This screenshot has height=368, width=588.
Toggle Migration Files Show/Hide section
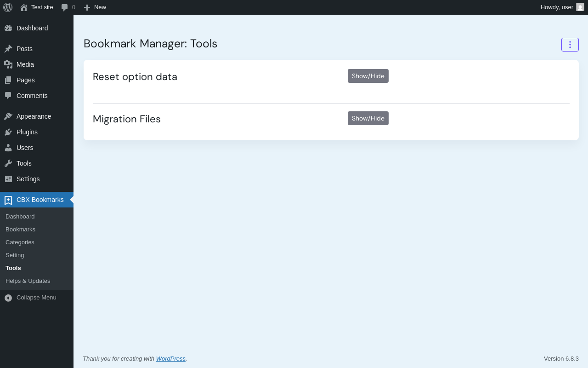(x=368, y=118)
